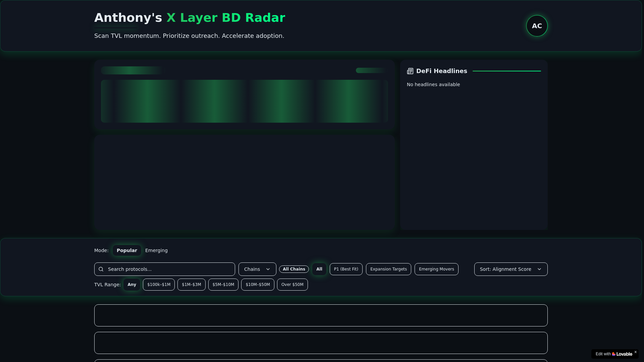This screenshot has height=362, width=644.
Task: Set TVL Range to $10M–$50M
Action: point(258,285)
